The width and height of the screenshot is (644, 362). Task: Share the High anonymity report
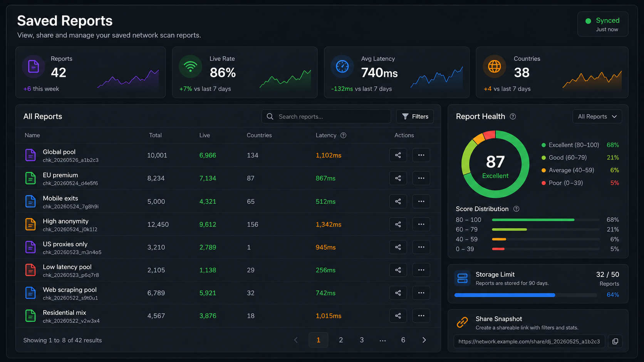pyautogui.click(x=398, y=224)
